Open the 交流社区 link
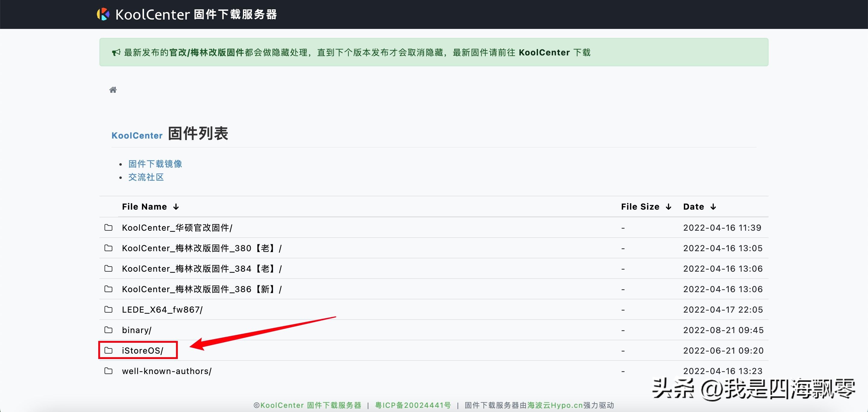The width and height of the screenshot is (868, 412). pos(146,177)
